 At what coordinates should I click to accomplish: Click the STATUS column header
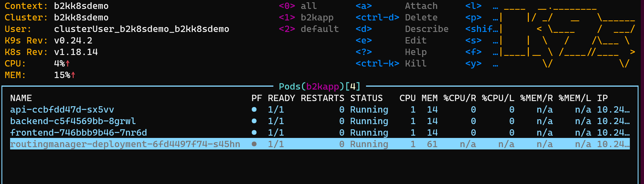pyautogui.click(x=366, y=98)
